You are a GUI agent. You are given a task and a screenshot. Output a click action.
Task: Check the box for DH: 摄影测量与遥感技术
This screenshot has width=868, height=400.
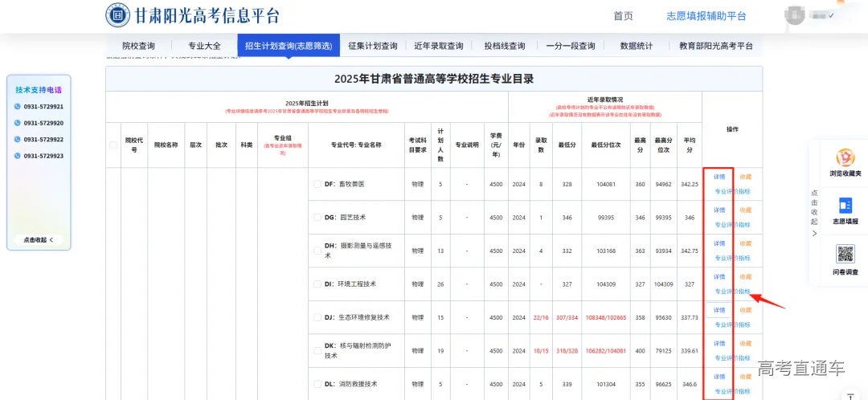317,251
